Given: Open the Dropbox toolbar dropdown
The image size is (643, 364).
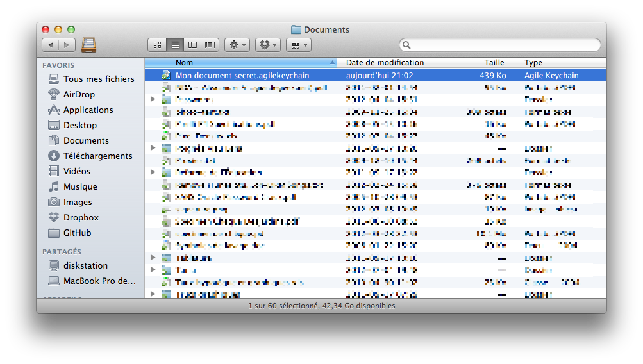Looking at the screenshot, I should [268, 45].
